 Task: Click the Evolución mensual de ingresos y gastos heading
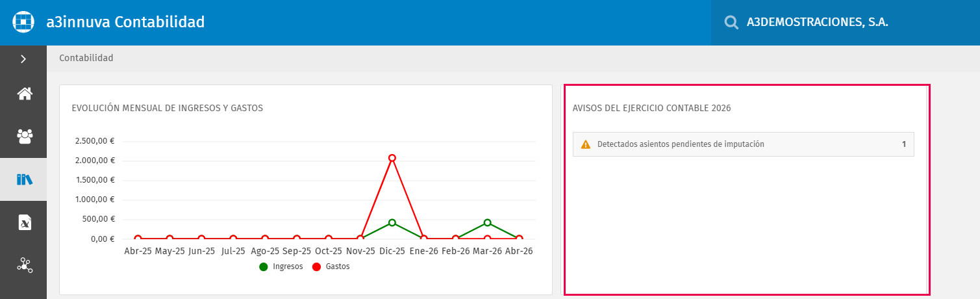168,108
